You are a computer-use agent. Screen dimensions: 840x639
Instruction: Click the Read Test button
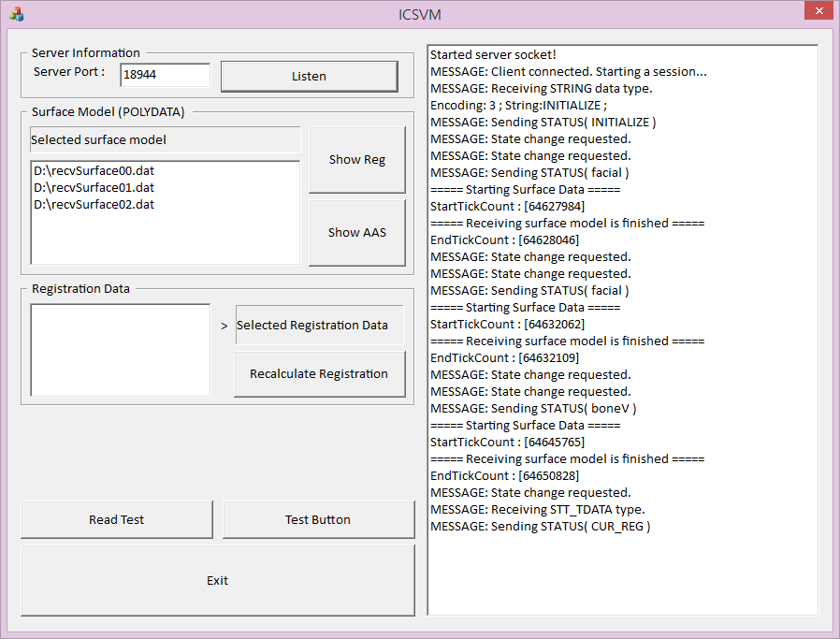click(117, 520)
